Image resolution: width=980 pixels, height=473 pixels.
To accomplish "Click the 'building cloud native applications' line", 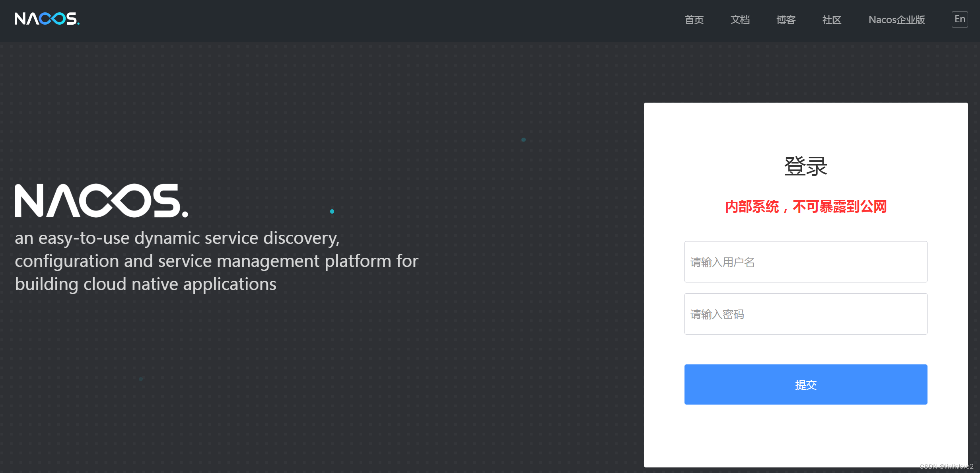I will click(146, 284).
